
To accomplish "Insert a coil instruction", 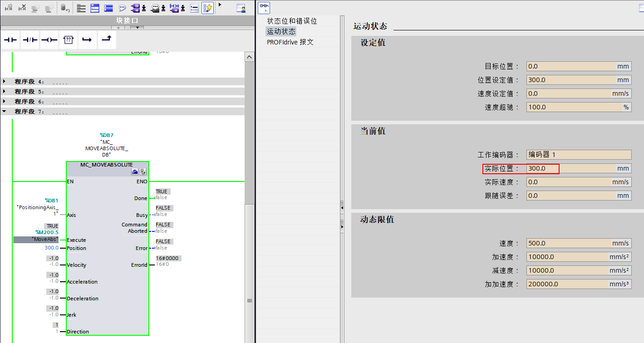I will click(x=49, y=40).
